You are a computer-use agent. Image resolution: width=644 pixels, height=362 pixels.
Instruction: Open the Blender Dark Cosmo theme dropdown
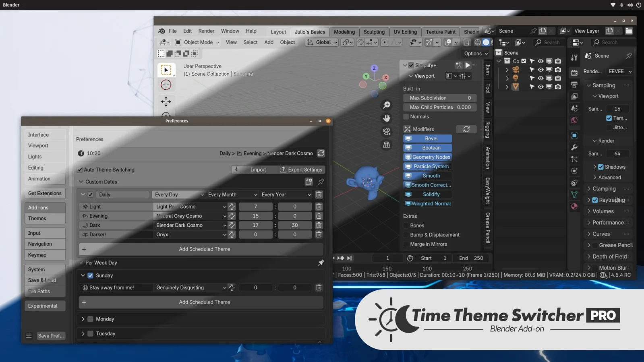click(x=191, y=225)
